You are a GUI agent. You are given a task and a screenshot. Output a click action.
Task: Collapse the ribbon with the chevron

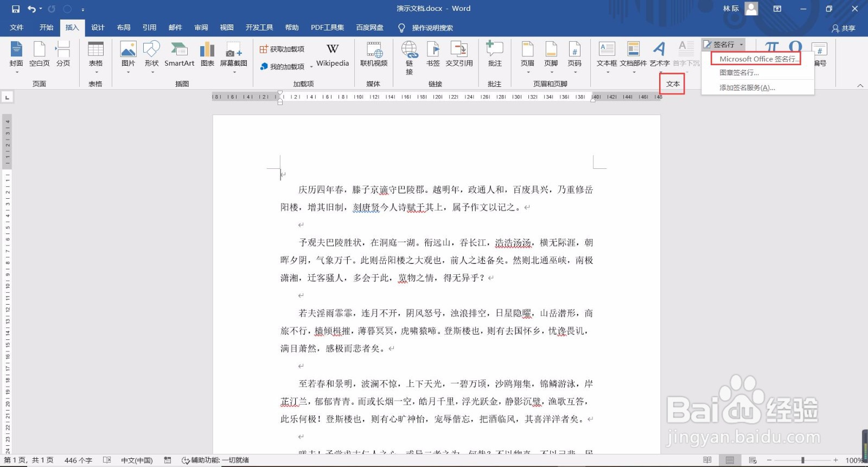(860, 85)
